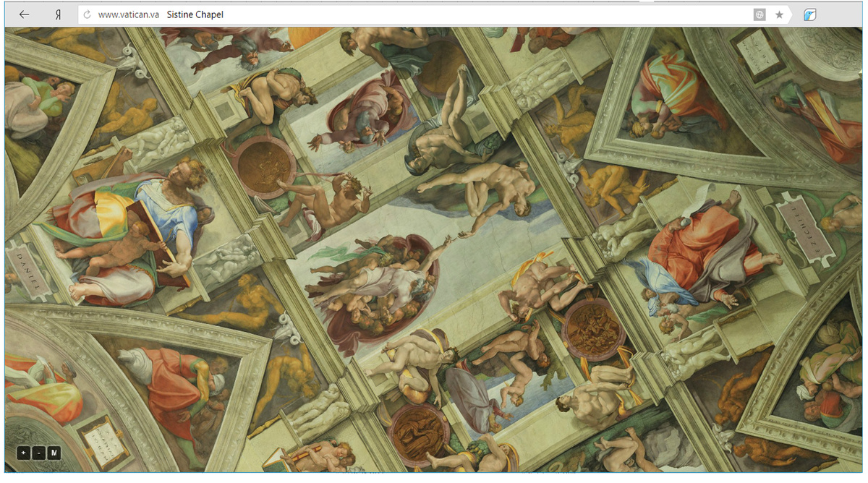This screenshot has width=868, height=483.
Task: Click the "M" panorama control button
Action: click(x=54, y=453)
